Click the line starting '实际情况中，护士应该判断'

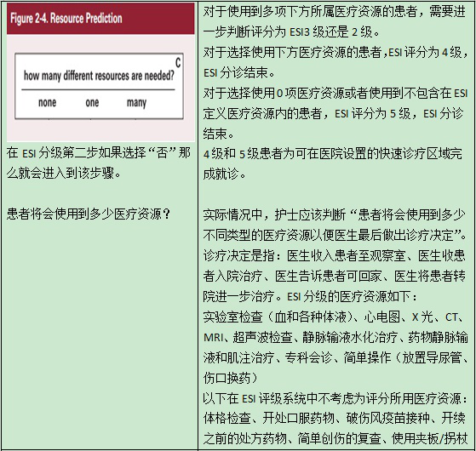334,214
